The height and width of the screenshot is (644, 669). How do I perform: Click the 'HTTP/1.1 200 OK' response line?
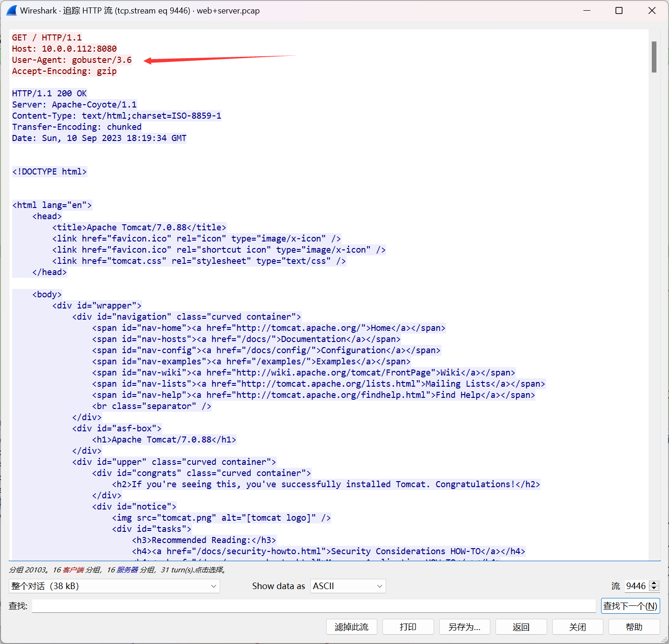click(x=49, y=93)
